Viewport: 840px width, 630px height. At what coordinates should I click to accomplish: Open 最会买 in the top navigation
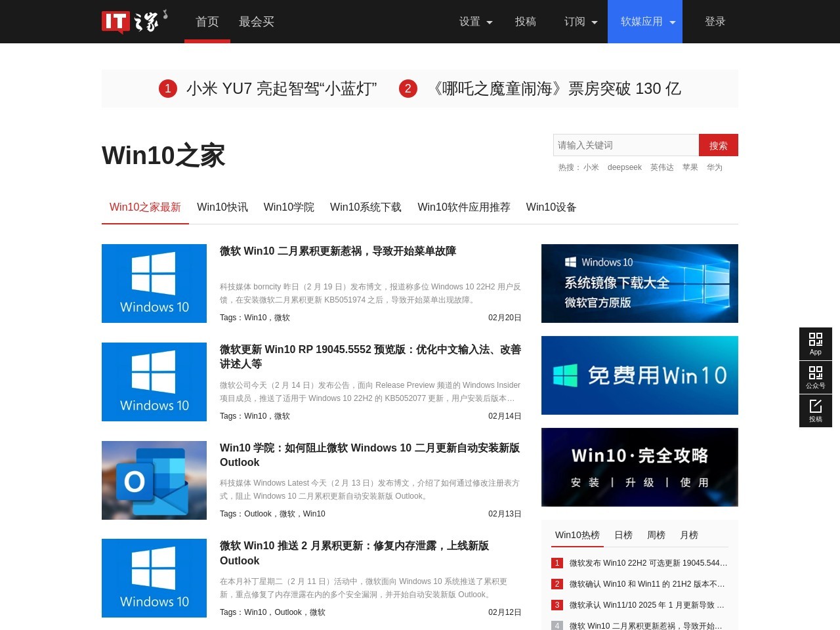[257, 22]
